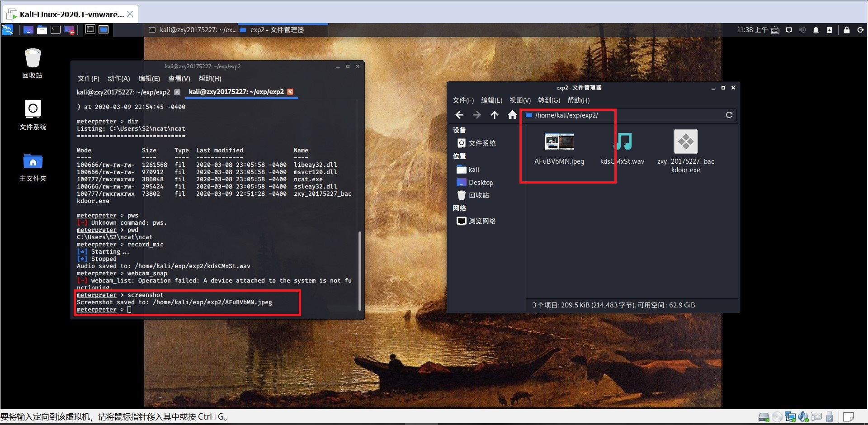The height and width of the screenshot is (425, 868).
Task: Open Desktop in the file manager sidebar
Action: pyautogui.click(x=475, y=183)
